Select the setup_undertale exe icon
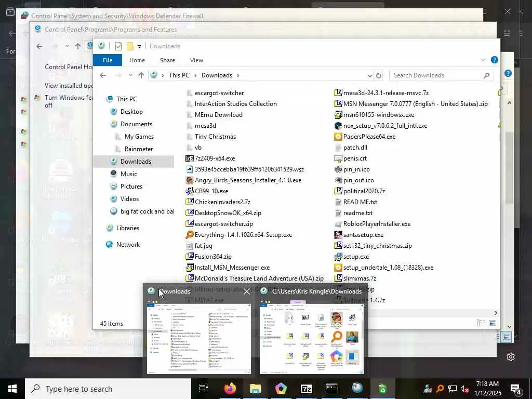Image resolution: width=532 pixels, height=399 pixels. (338, 268)
